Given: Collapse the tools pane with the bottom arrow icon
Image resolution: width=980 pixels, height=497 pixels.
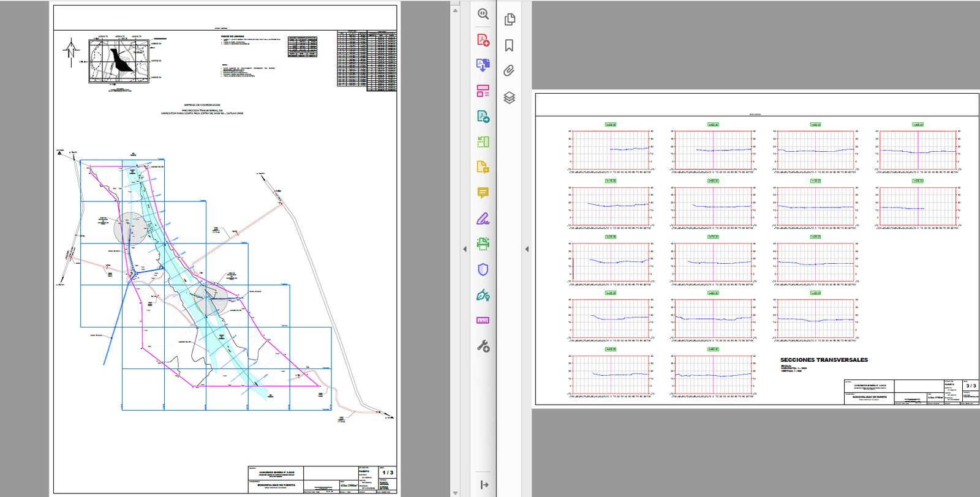Looking at the screenshot, I should pyautogui.click(x=484, y=485).
